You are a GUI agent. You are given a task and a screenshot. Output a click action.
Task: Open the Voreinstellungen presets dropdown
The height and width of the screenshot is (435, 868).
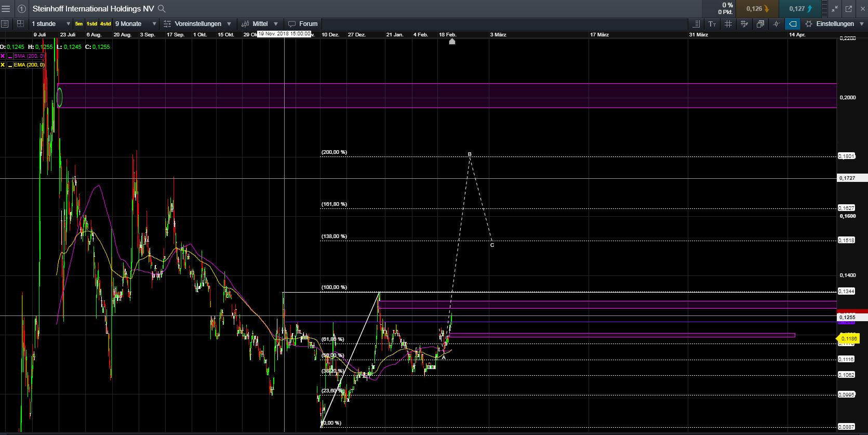click(x=197, y=24)
